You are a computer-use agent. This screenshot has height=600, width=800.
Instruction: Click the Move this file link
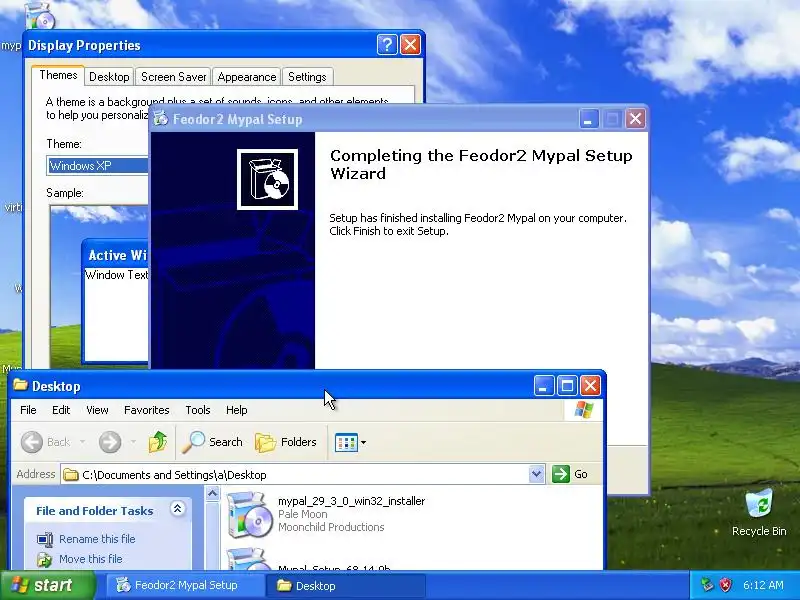click(x=90, y=559)
